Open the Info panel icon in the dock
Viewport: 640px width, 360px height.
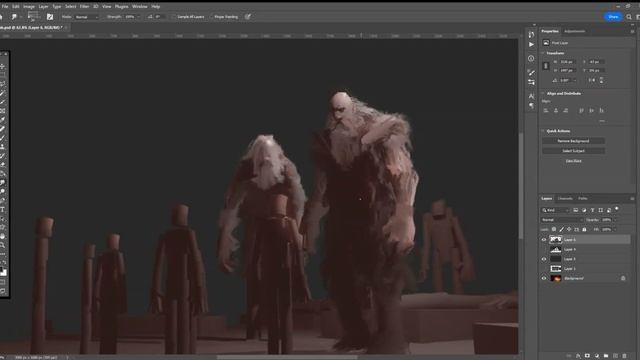531,58
